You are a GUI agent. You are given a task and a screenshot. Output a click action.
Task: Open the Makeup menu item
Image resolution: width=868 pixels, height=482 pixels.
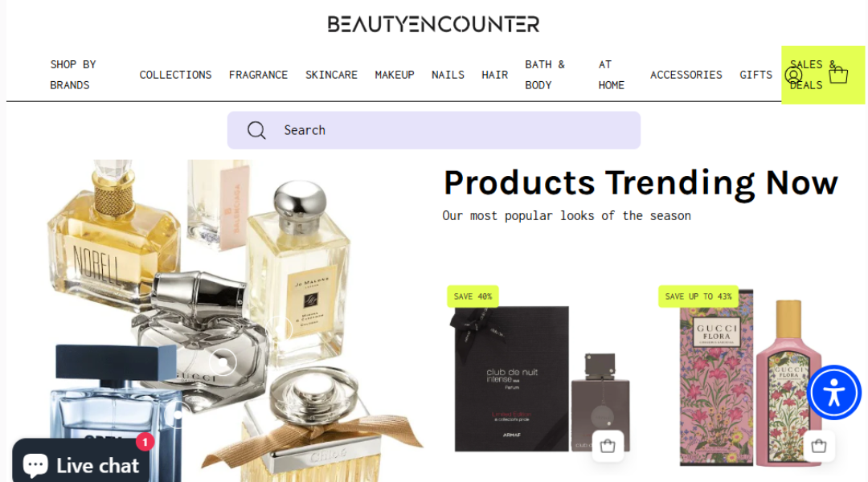(x=394, y=75)
